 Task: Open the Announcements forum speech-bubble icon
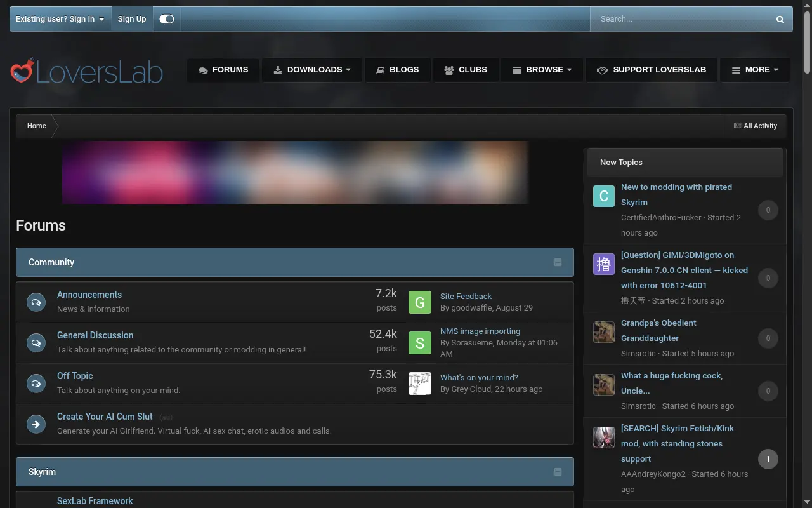(36, 302)
